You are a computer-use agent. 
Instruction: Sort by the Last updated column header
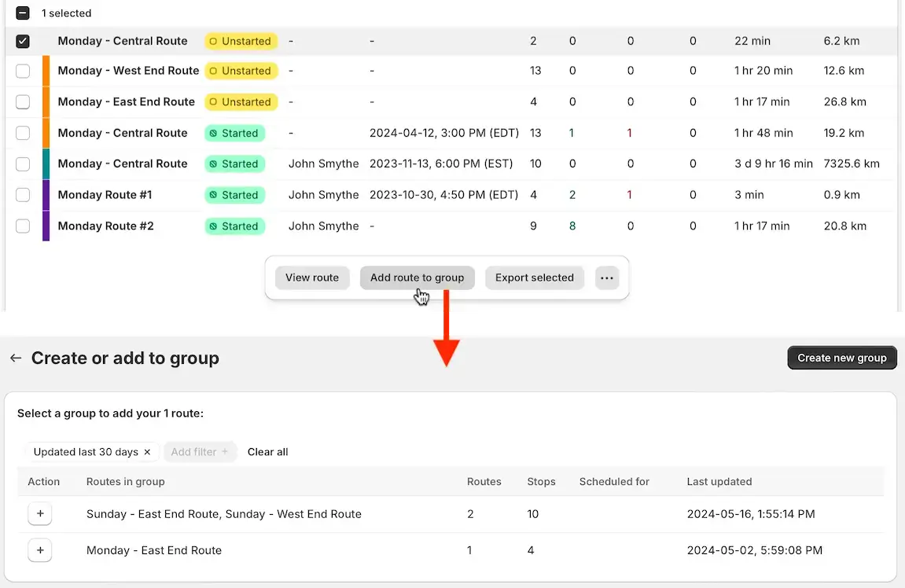719,481
